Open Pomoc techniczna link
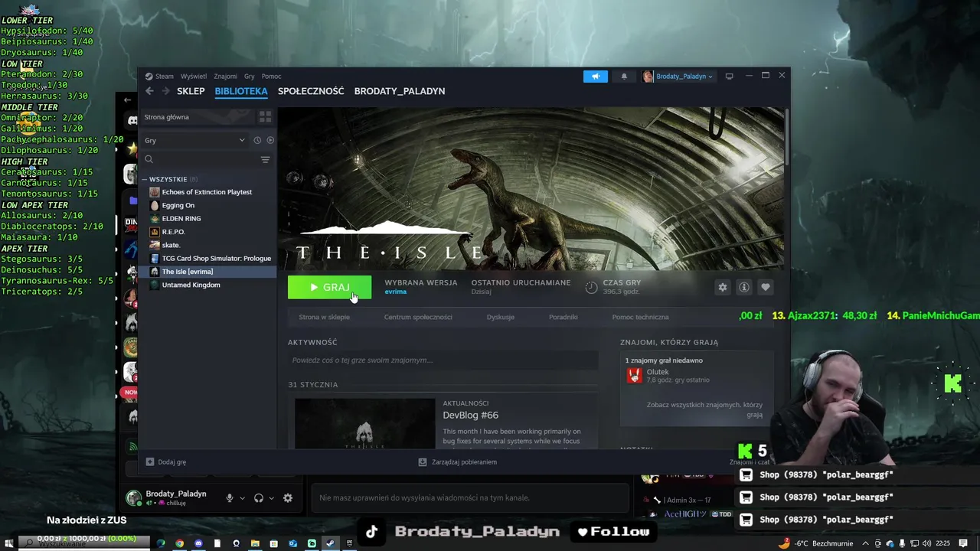Screen dimensions: 980x551 pyautogui.click(x=640, y=317)
